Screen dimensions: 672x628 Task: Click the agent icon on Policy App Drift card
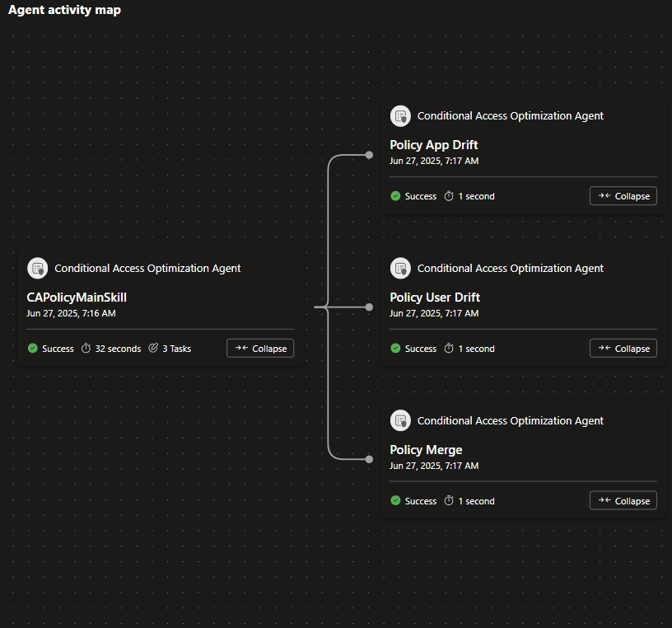[400, 116]
